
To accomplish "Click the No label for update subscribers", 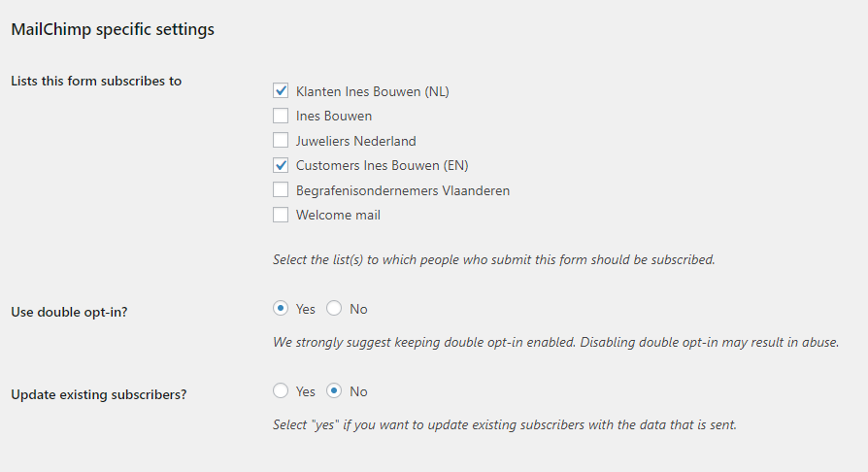I will point(358,391).
